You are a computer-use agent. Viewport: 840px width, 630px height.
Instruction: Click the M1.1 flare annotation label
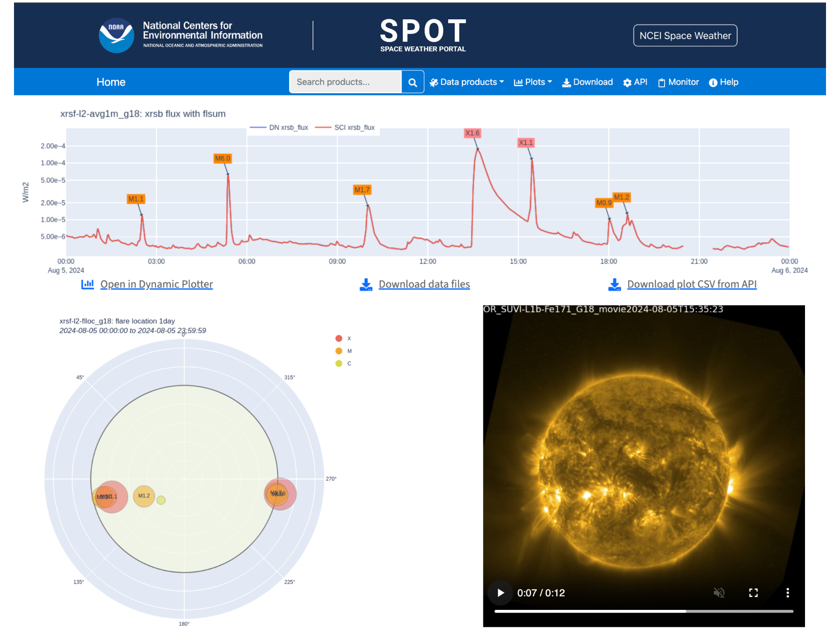point(136,199)
